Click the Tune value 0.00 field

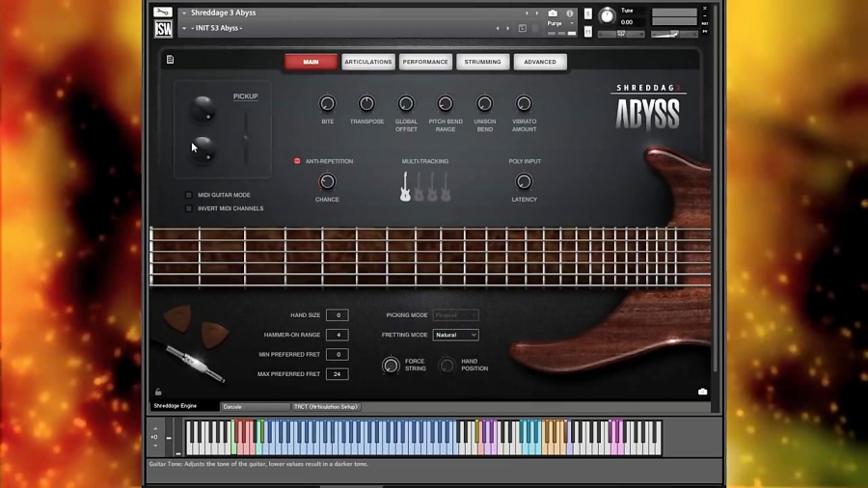[627, 22]
